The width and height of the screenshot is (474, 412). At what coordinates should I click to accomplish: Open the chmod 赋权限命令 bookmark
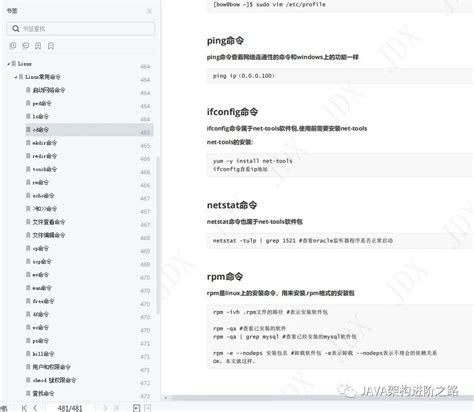coord(54,380)
